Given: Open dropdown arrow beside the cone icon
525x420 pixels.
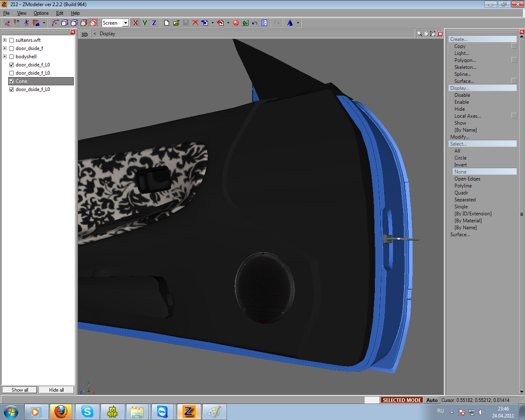Looking at the screenshot, I should click(x=298, y=23).
